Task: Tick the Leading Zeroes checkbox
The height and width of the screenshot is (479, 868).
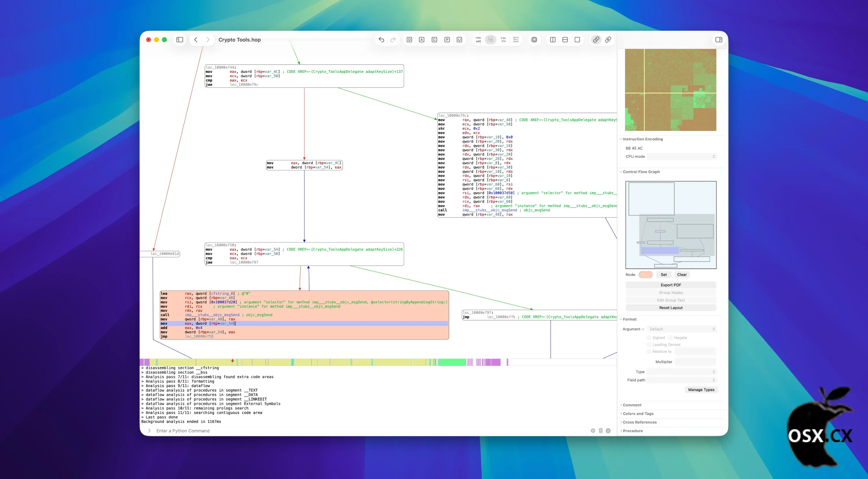Action: point(649,345)
